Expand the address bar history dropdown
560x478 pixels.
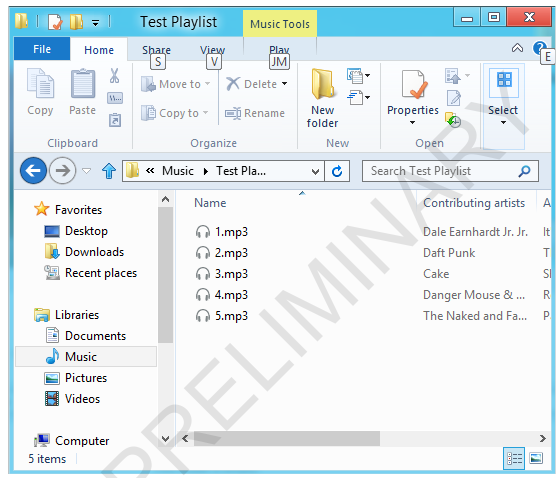pos(315,171)
